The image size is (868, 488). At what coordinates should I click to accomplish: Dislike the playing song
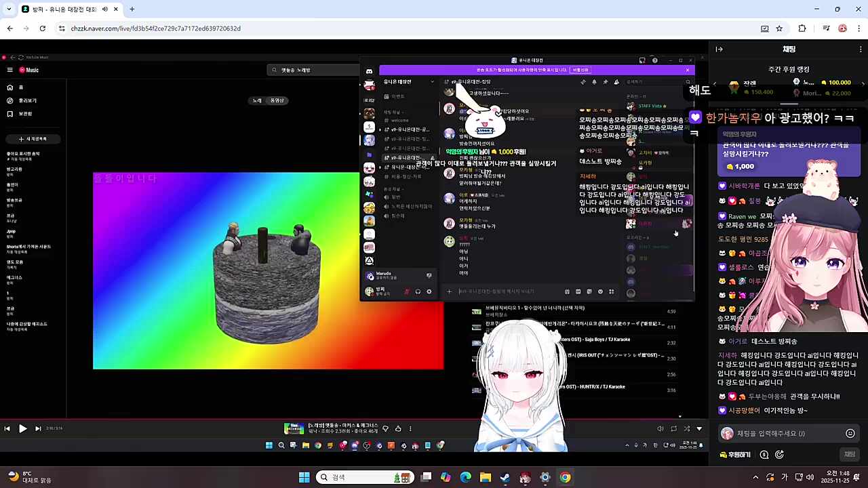[x=386, y=428]
